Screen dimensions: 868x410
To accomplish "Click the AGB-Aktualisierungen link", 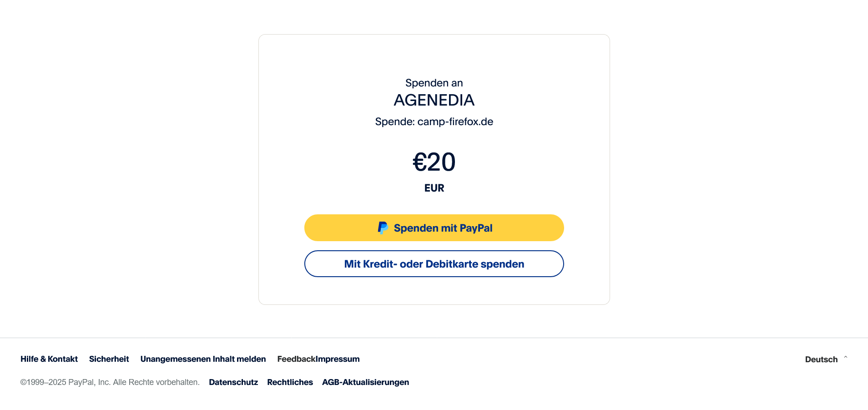I will tap(365, 382).
